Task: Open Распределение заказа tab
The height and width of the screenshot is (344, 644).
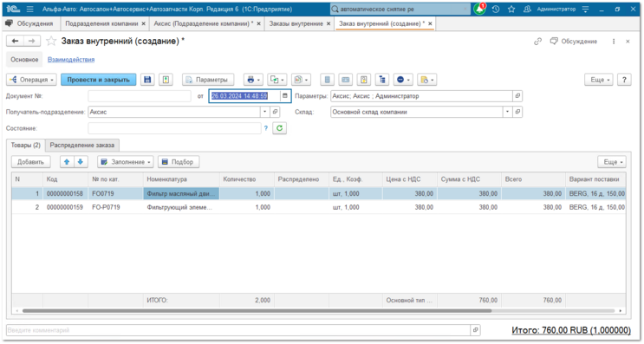Action: tap(82, 145)
